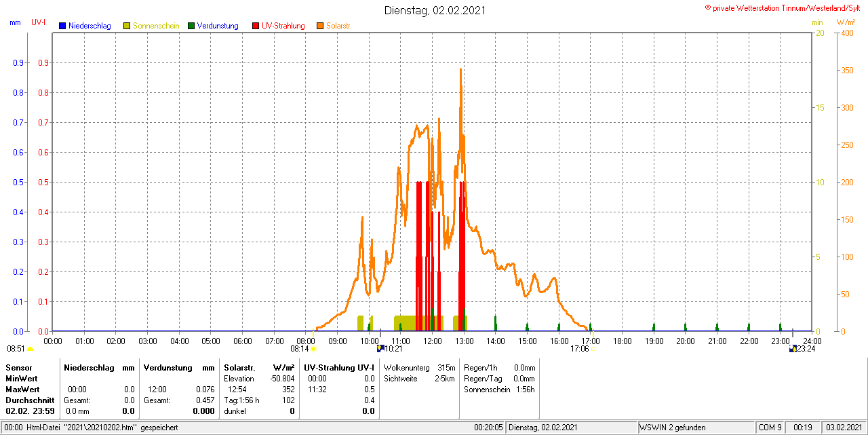The height and width of the screenshot is (435, 868).
Task: Click the moonrise icon beside 23:24
Action: 793,349
